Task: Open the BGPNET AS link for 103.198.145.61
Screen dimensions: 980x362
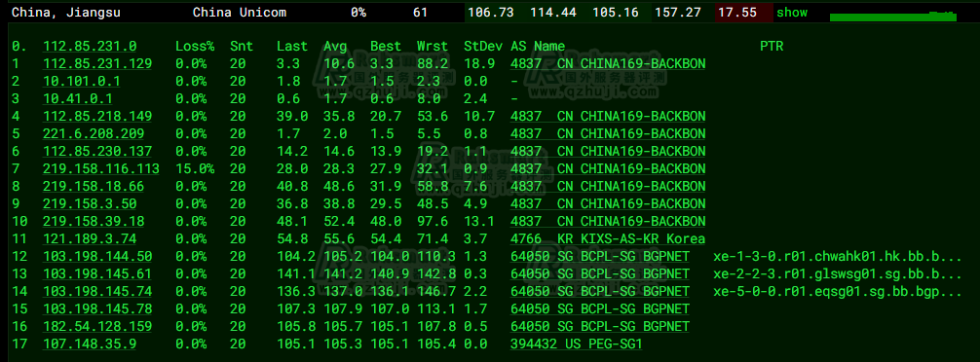Action: tap(600, 273)
